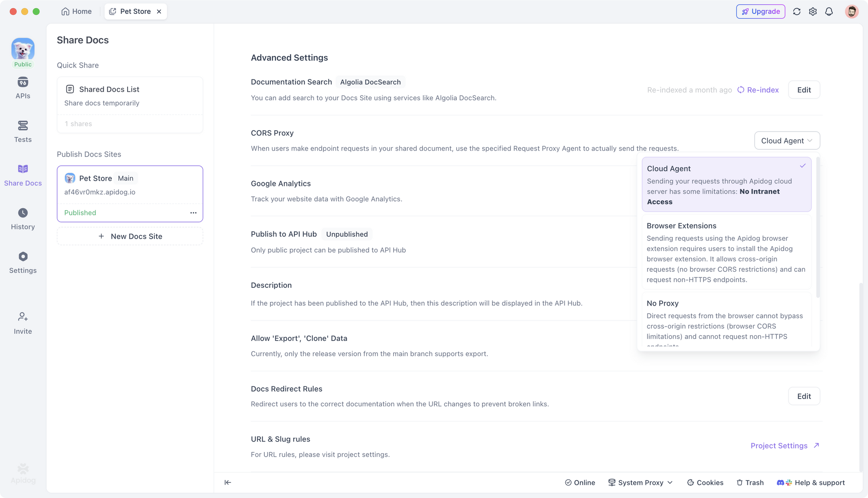Click the 'Re-indexed a month ago' text
868x498 pixels.
[x=689, y=90]
